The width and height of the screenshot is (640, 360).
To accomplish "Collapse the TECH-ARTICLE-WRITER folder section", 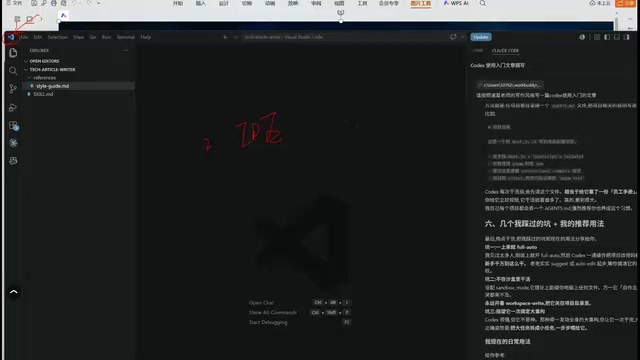I will [x=26, y=70].
